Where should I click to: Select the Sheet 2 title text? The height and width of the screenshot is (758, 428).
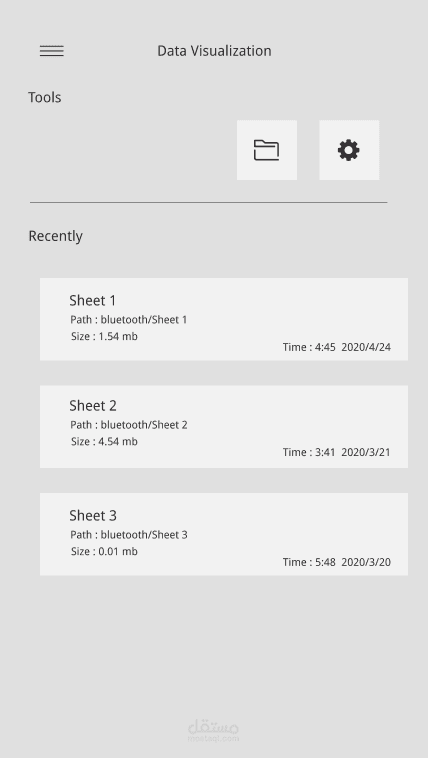click(93, 406)
